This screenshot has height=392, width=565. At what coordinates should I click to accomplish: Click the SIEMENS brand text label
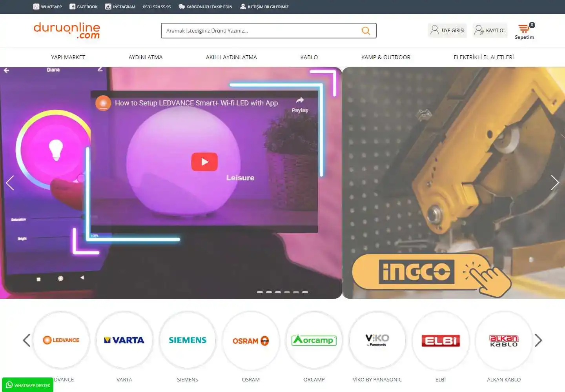[188, 379]
